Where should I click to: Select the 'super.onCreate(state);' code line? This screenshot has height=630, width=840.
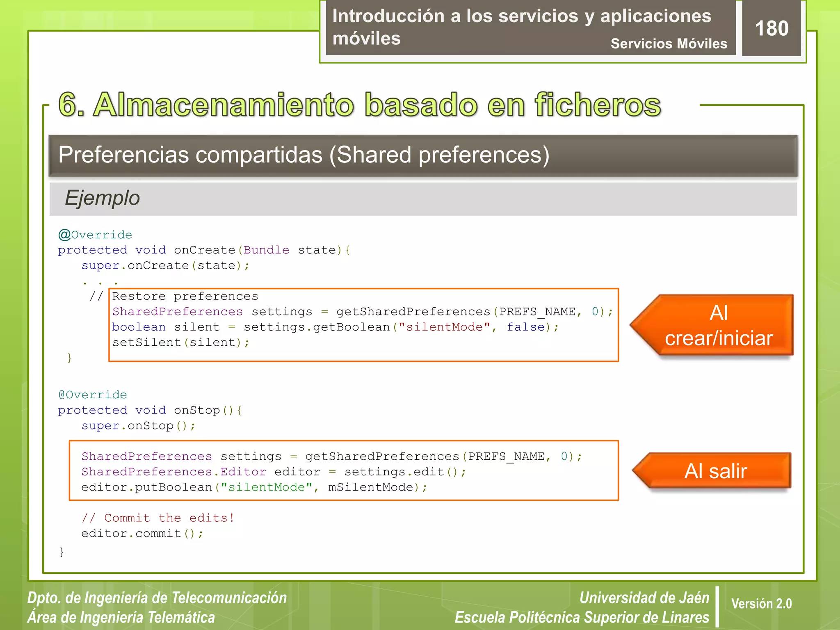tap(165, 266)
